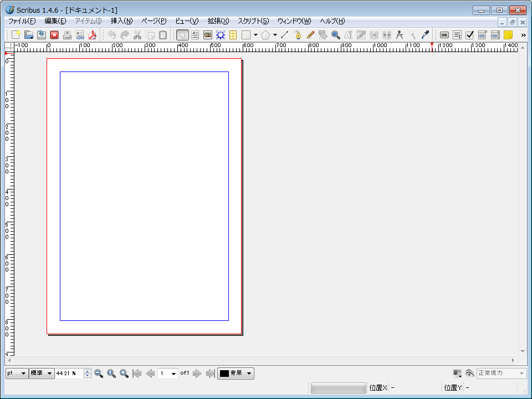Select the Insert Render Frame tool
Image resolution: width=532 pixels, height=399 pixels.
click(x=221, y=35)
